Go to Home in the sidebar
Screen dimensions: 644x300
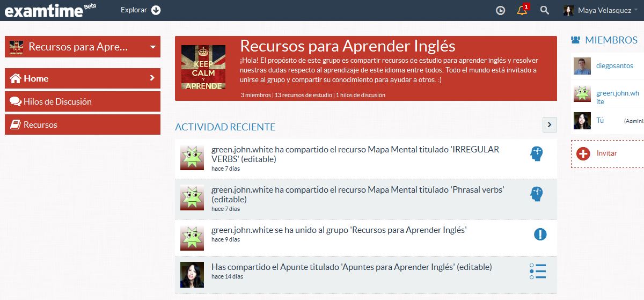coord(83,78)
